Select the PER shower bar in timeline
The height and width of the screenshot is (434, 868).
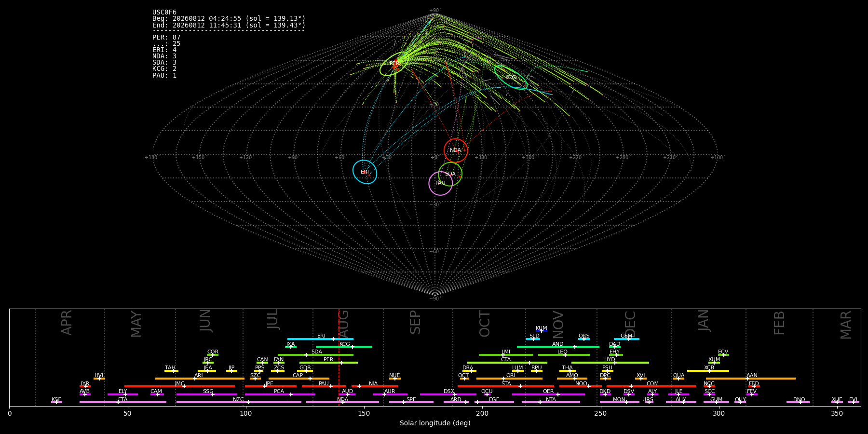point(328,363)
